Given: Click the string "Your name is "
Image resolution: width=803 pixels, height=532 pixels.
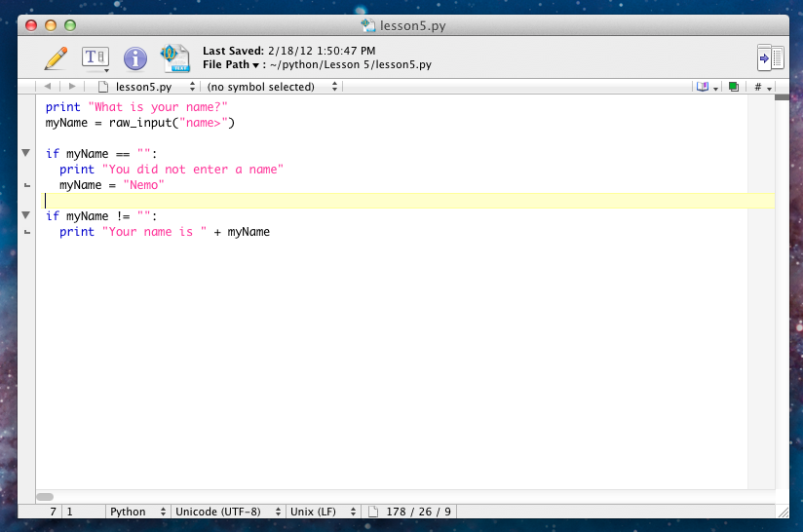Looking at the screenshot, I should point(154,232).
